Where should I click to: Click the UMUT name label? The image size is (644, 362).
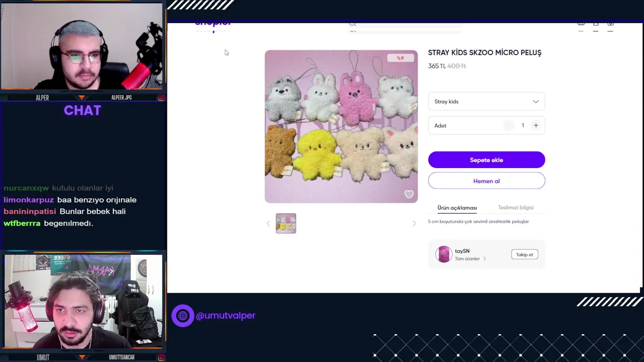pyautogui.click(x=43, y=357)
